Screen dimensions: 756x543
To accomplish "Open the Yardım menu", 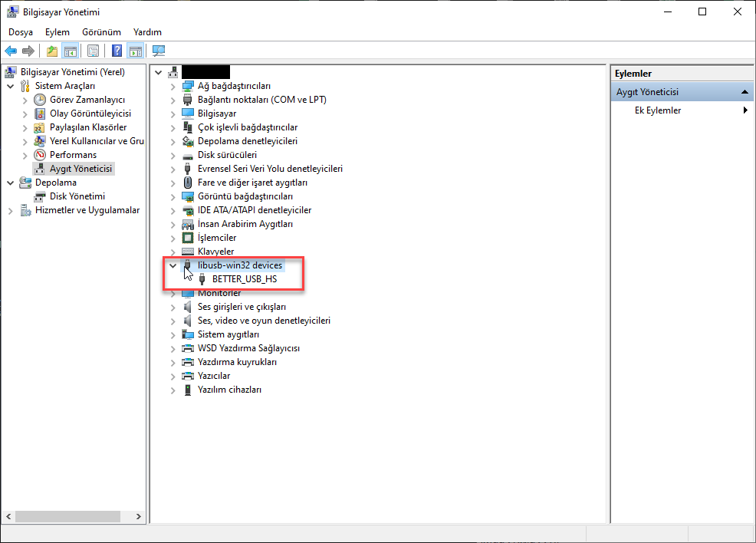I will [147, 31].
